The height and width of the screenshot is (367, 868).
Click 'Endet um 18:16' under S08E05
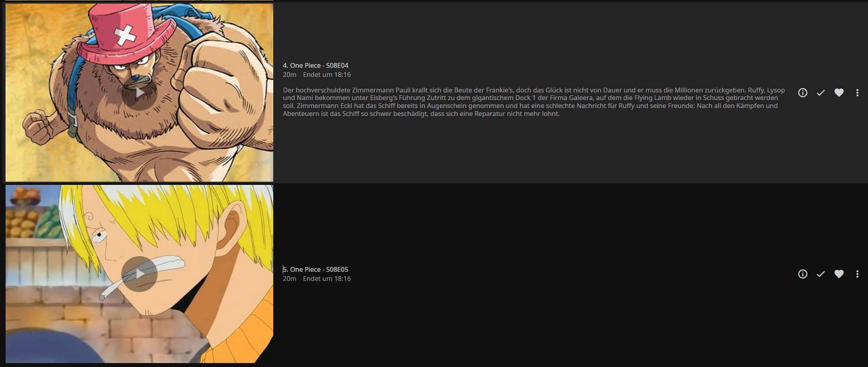327,279
